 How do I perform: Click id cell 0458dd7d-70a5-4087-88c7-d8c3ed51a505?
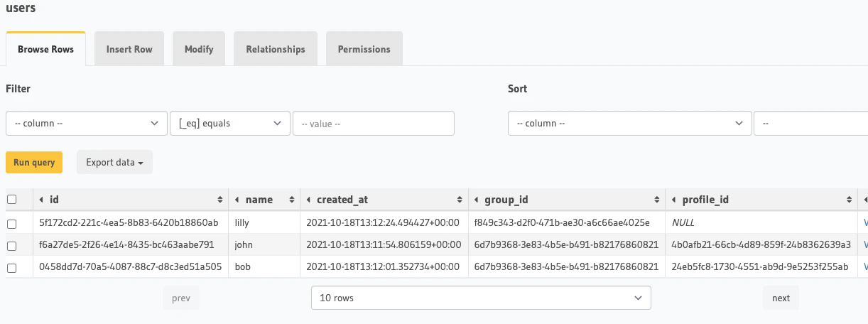(x=131, y=267)
